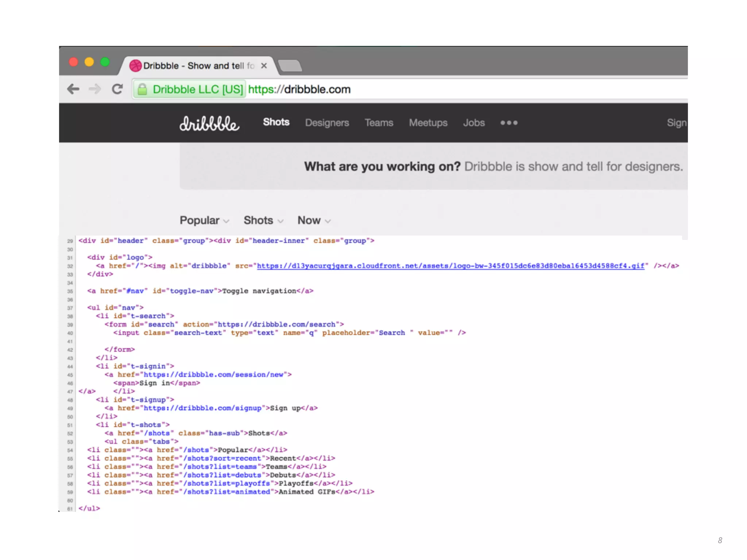Click the browser forward arrow
The height and width of the screenshot is (560, 747).
[95, 89]
